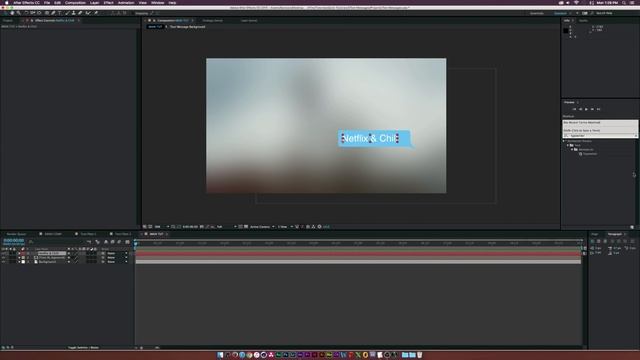Screen dimensions: 640x360
Task: Select Text Message Background in comp breadcrumb
Action: (187, 27)
